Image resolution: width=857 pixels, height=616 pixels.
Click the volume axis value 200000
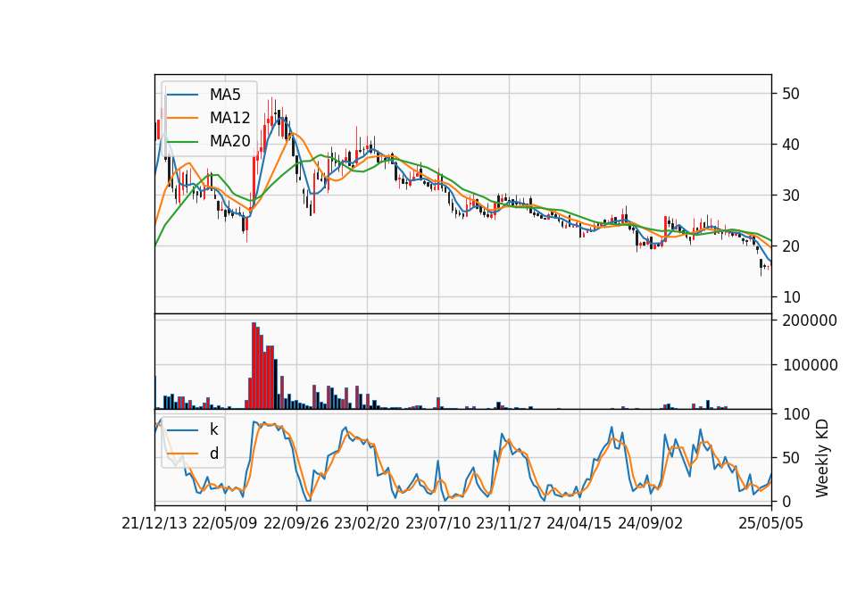click(810, 320)
